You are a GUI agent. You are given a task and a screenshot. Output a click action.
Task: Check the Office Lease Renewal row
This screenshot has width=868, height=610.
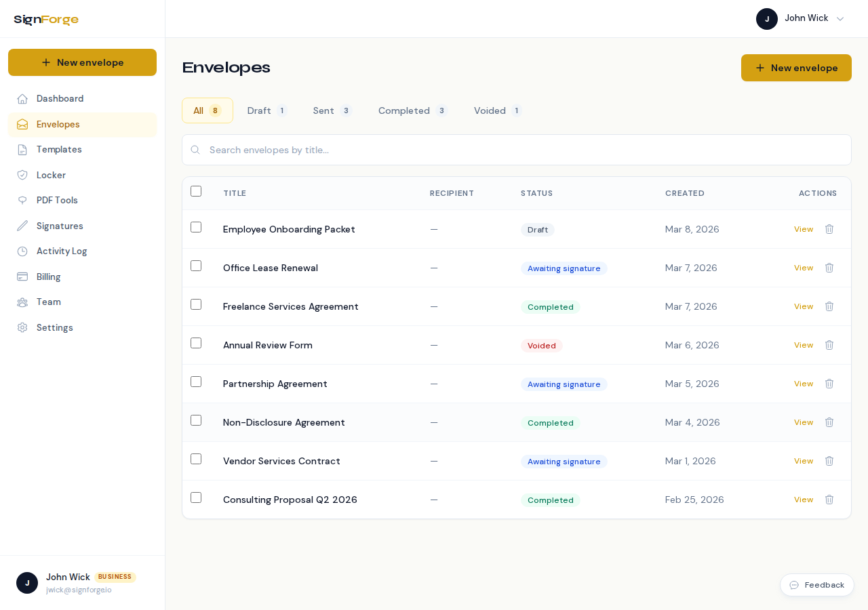tap(196, 266)
